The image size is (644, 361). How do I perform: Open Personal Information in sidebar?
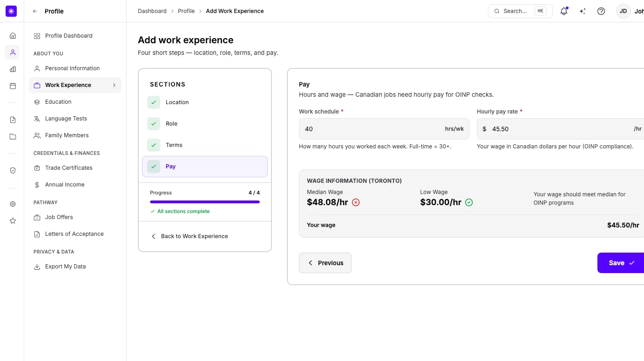pos(75,68)
